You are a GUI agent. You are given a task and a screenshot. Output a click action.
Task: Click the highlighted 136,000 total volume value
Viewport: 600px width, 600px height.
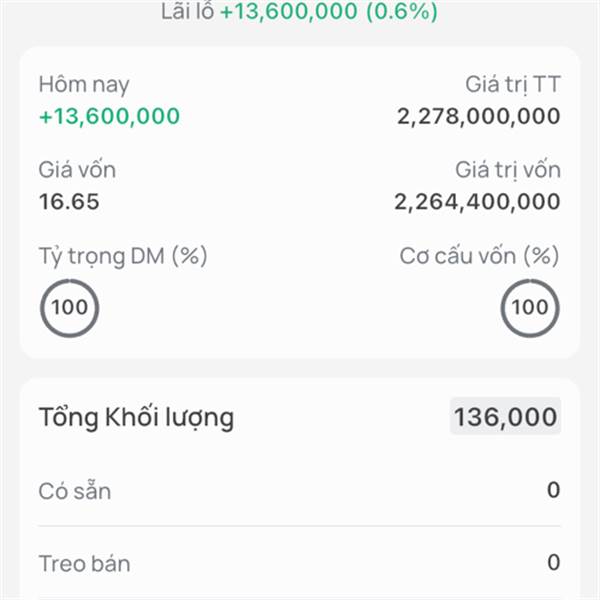click(506, 417)
